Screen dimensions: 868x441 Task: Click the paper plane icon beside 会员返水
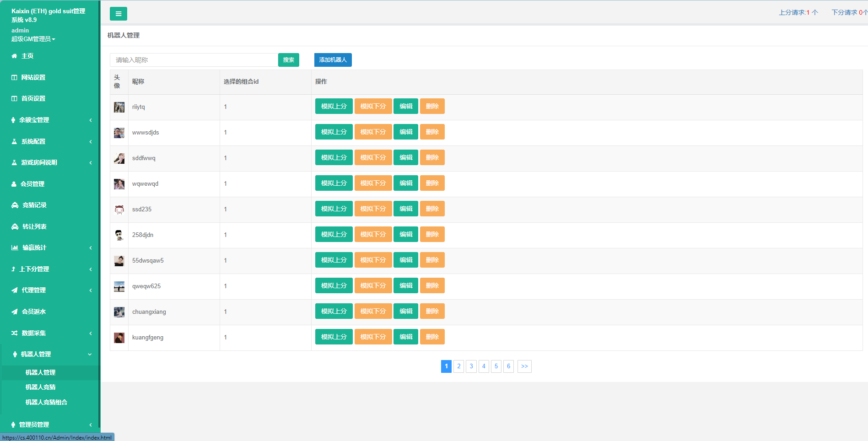[15, 312]
